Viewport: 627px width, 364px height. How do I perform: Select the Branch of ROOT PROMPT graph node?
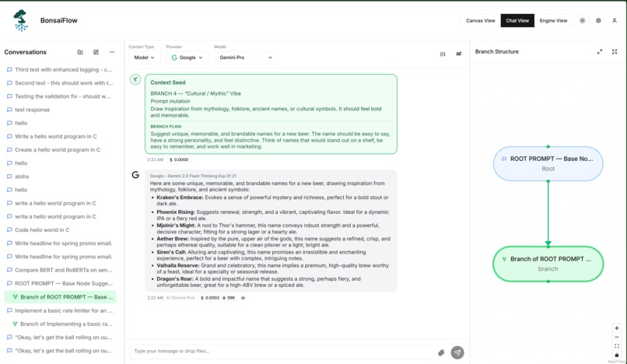point(548,264)
